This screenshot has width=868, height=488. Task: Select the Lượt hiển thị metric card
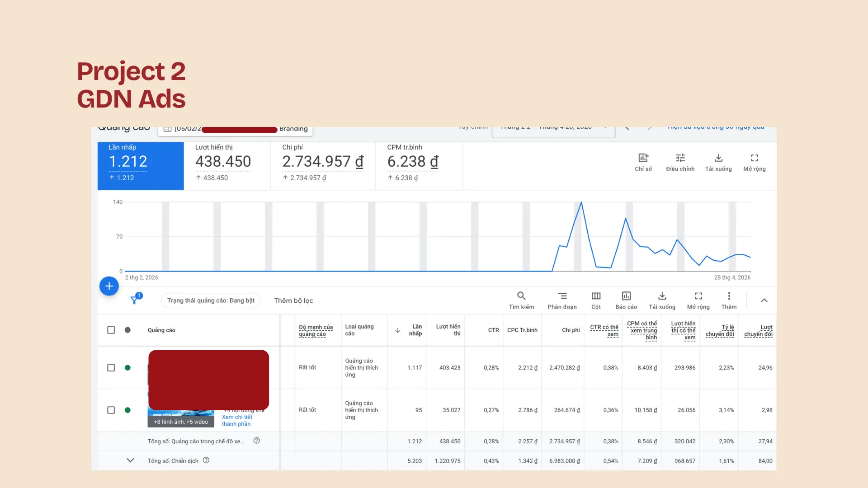click(227, 166)
